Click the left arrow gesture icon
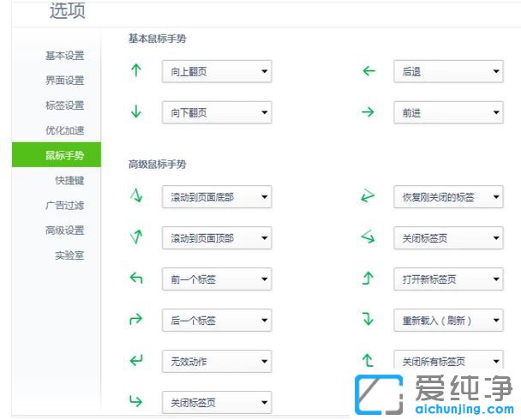521x420 pixels. 369,71
